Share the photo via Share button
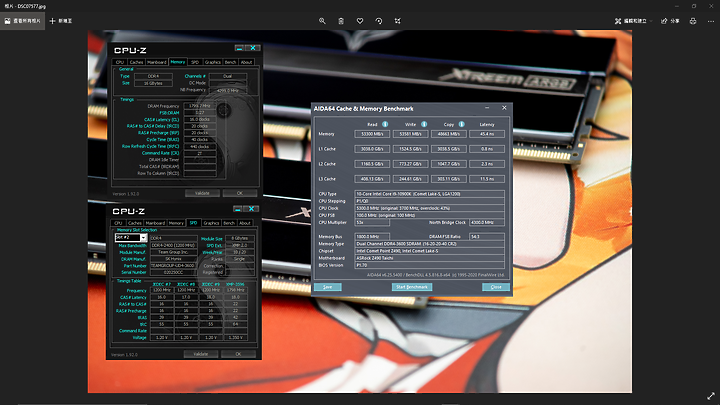720x405 pixels. coord(670,21)
